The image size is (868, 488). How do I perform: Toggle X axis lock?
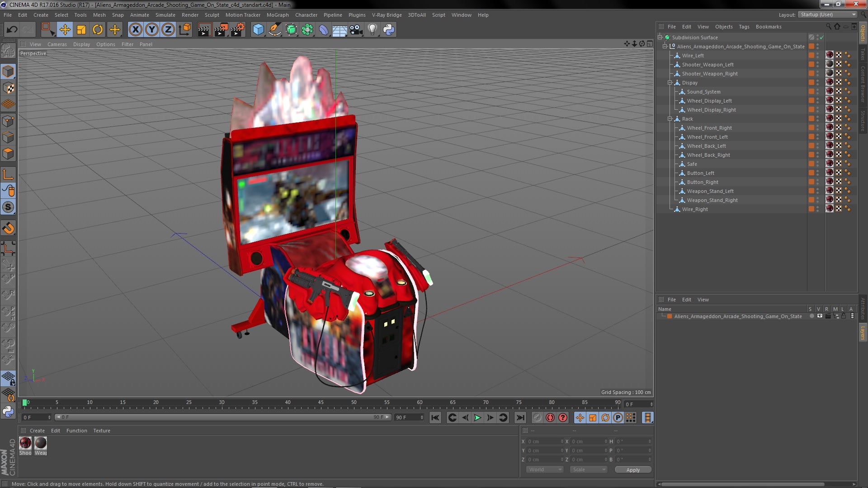pyautogui.click(x=136, y=30)
